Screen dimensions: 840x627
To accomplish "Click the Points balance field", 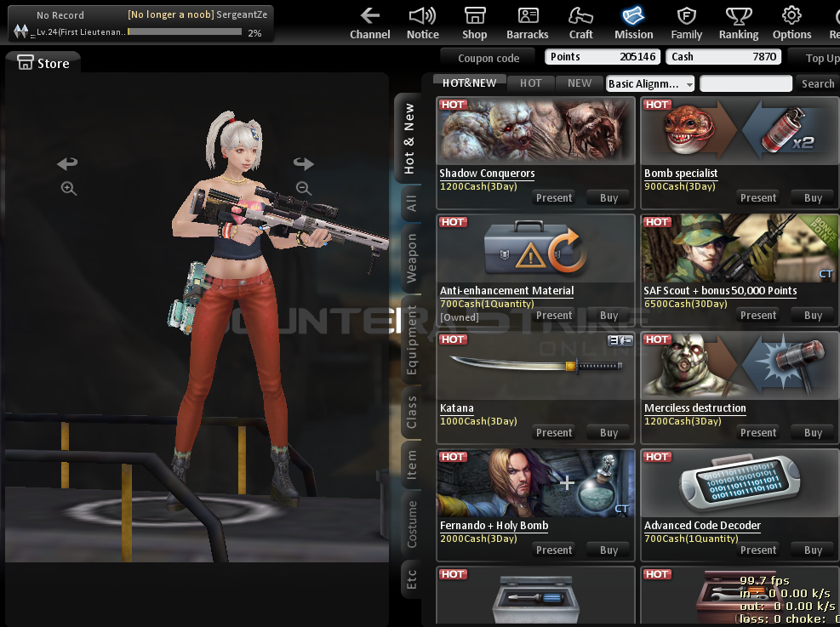I will click(x=603, y=57).
